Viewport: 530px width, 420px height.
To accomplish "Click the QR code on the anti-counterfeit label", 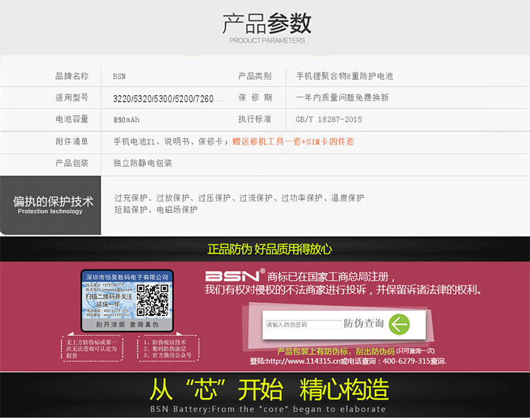I will [x=153, y=301].
